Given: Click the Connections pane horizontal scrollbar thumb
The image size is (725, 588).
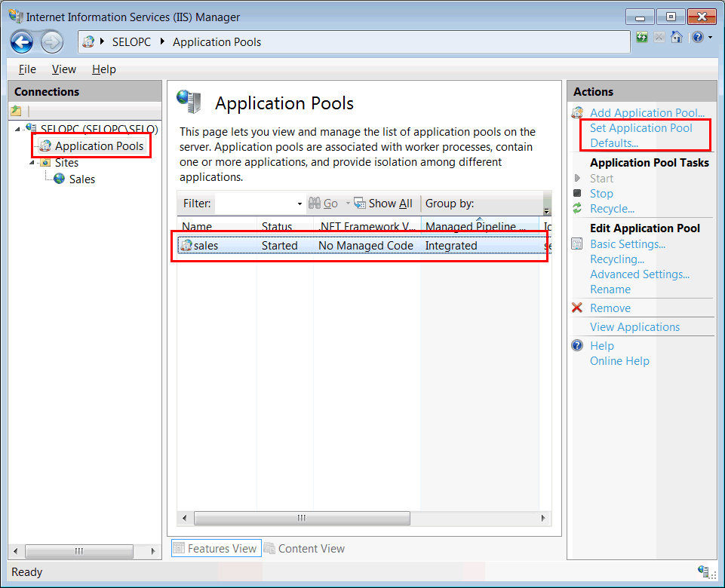Looking at the screenshot, I should [x=79, y=551].
